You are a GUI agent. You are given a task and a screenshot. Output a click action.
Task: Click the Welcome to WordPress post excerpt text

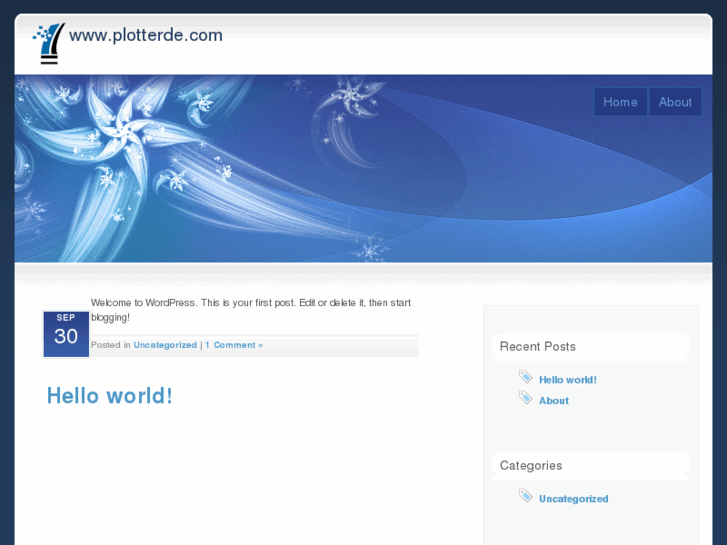pyautogui.click(x=251, y=310)
